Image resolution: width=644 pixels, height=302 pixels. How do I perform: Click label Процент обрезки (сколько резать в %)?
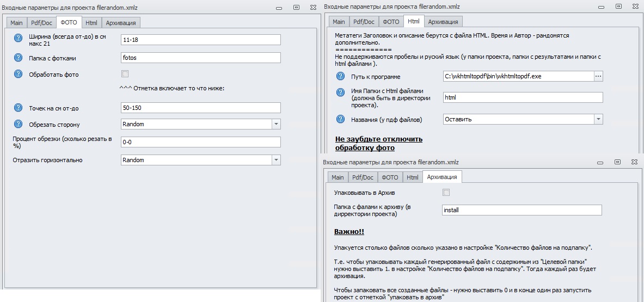click(62, 142)
